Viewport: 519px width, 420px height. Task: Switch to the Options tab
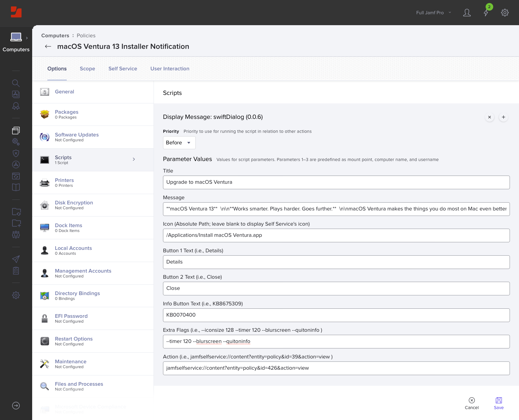click(57, 69)
